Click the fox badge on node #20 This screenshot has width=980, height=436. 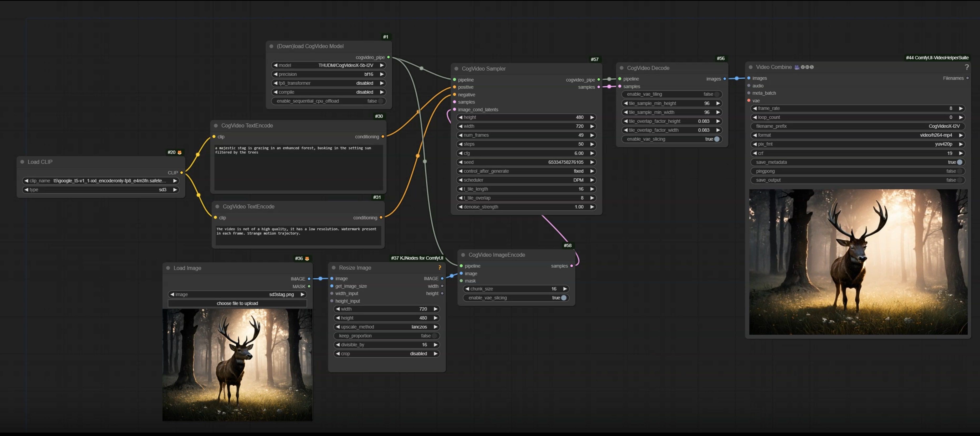pos(180,152)
